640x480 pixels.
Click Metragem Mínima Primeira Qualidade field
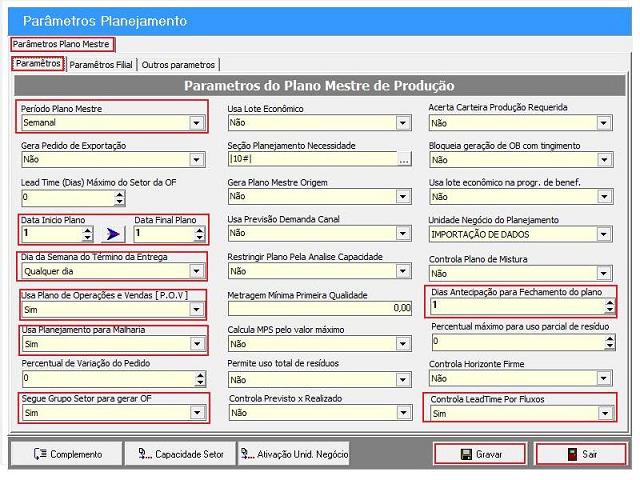pos(319,308)
